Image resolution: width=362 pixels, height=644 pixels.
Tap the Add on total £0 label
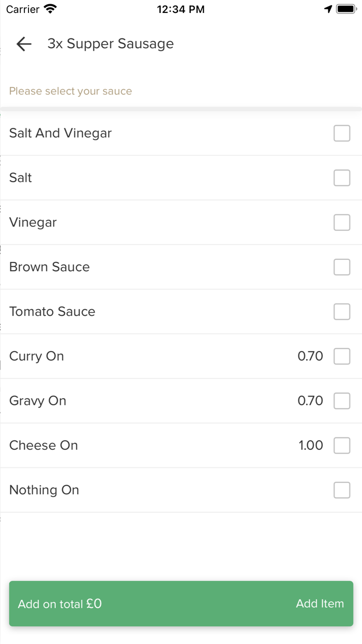click(60, 604)
